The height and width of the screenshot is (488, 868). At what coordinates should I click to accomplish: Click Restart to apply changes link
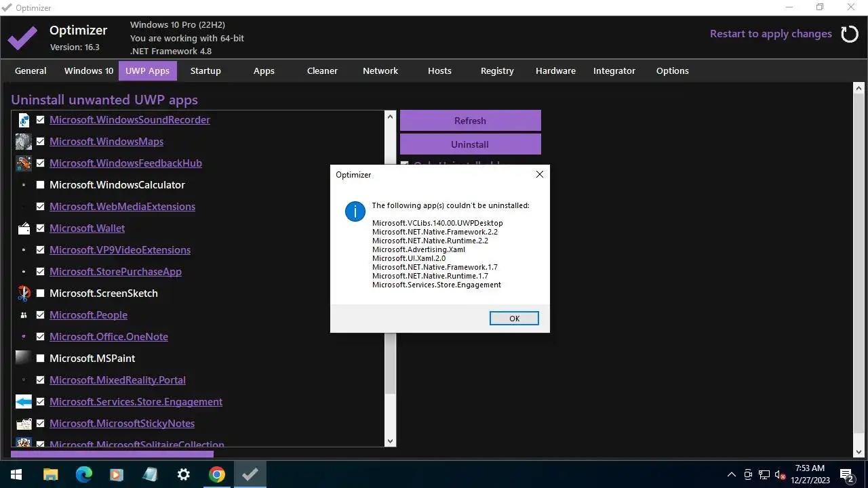771,34
